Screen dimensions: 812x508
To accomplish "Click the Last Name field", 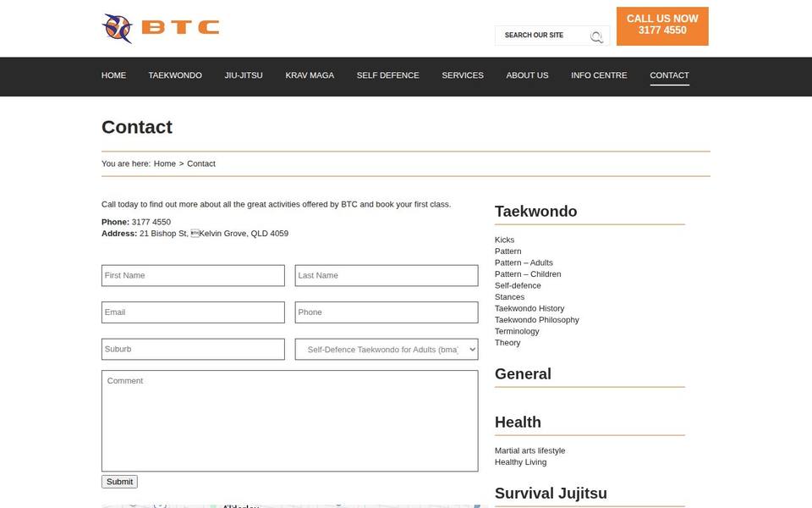I will 387,276.
